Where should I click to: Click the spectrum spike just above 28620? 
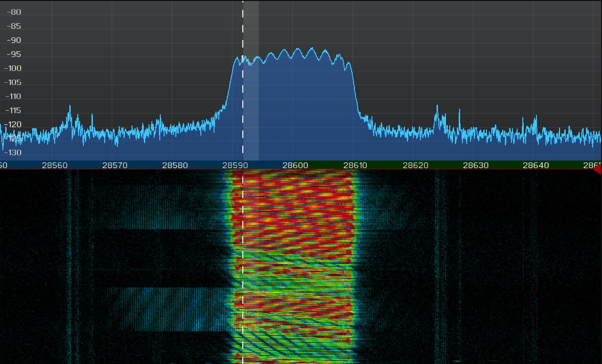(437, 112)
